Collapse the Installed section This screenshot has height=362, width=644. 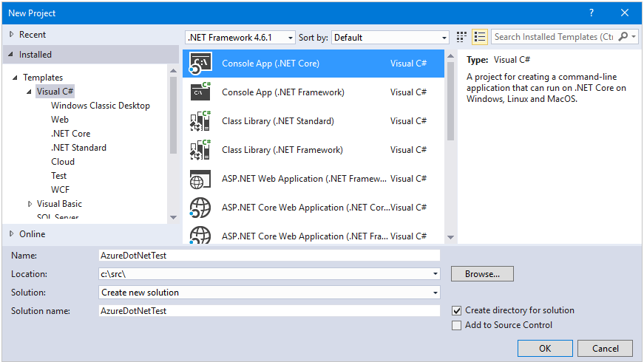(10, 54)
